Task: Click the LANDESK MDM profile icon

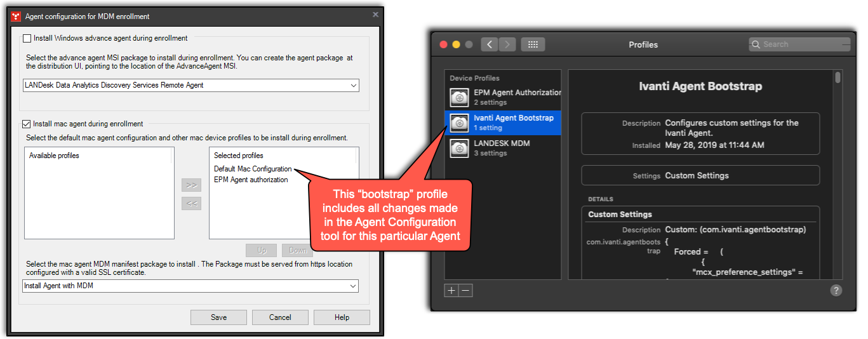Action: (x=459, y=148)
